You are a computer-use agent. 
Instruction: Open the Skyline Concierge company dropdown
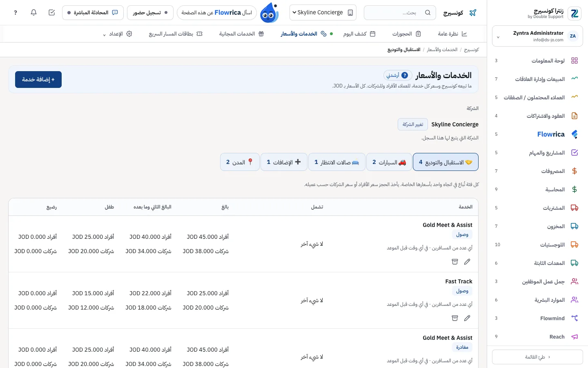coord(323,13)
